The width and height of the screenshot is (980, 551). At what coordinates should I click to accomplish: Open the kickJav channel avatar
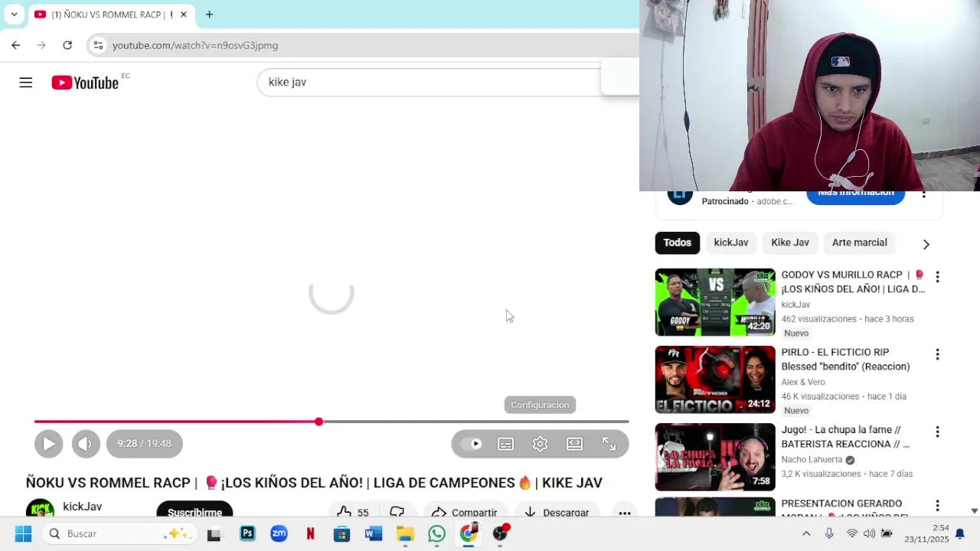click(x=40, y=509)
